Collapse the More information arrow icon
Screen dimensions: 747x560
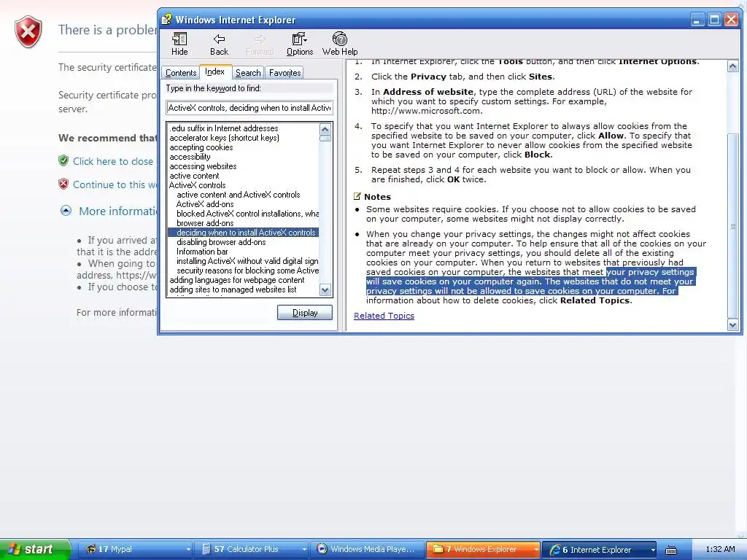[66, 211]
